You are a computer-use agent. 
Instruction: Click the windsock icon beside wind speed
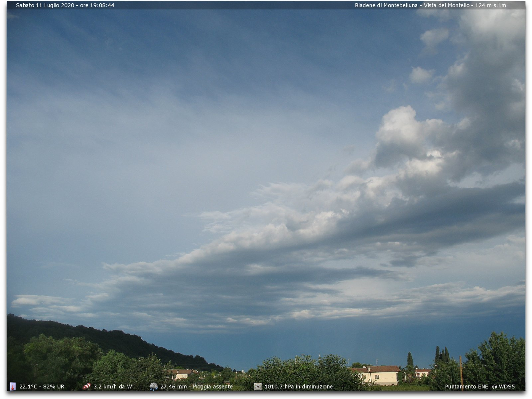point(86,386)
